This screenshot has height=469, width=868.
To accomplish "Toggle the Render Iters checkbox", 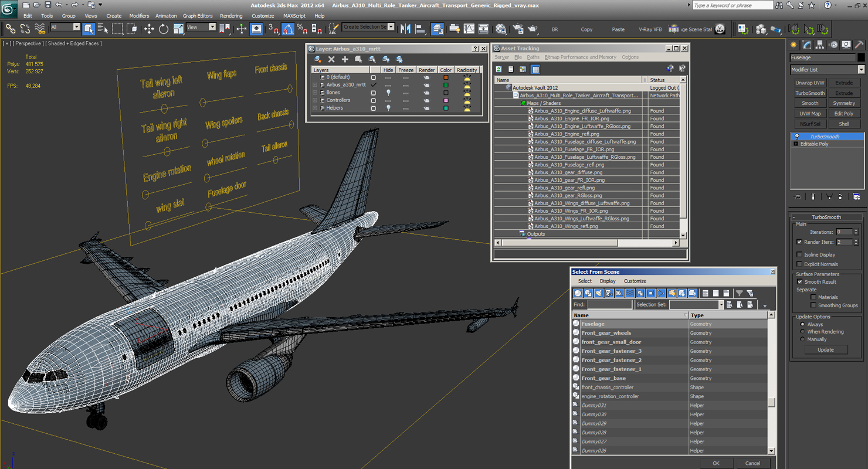I will coord(799,242).
